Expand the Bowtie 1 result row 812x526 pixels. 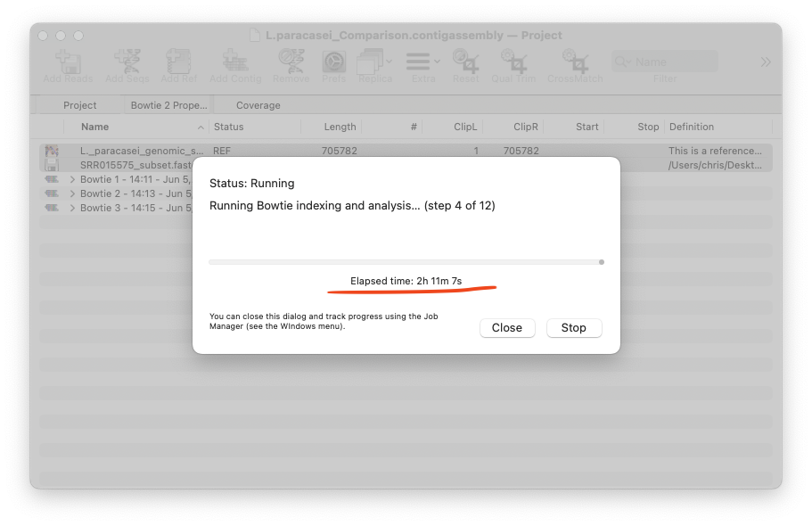[72, 179]
